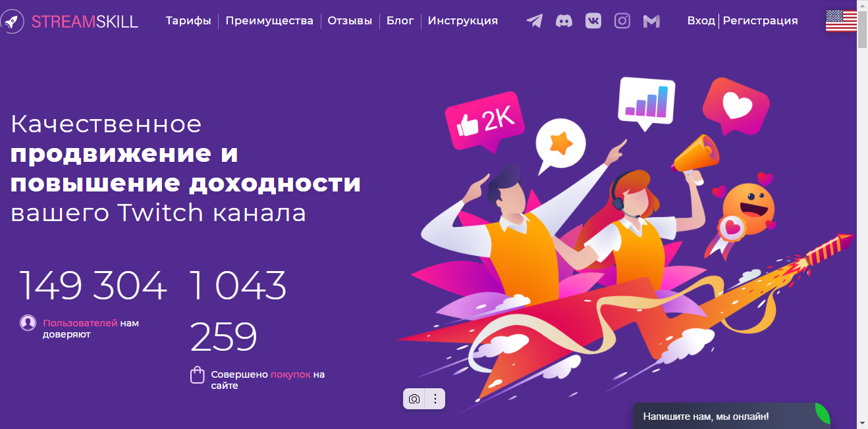Open the VK social icon
868x429 pixels.
point(593,21)
